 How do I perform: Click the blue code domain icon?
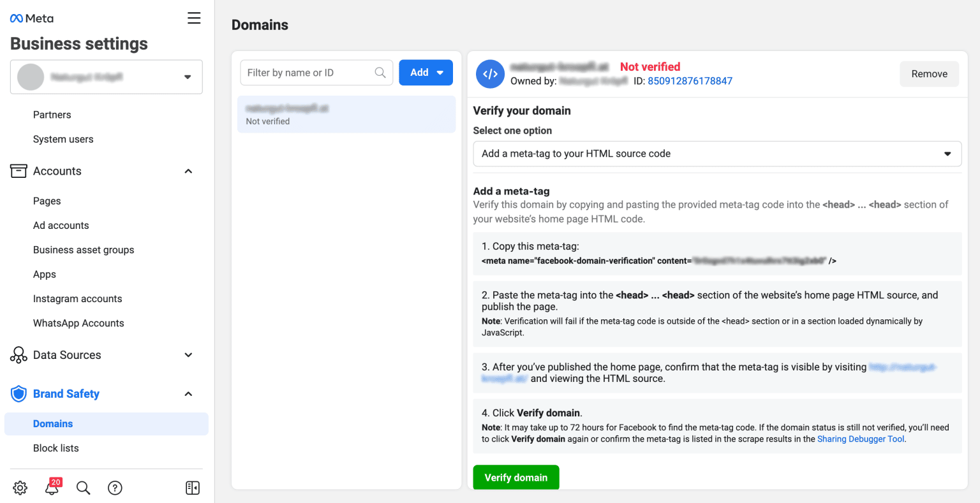tap(490, 74)
